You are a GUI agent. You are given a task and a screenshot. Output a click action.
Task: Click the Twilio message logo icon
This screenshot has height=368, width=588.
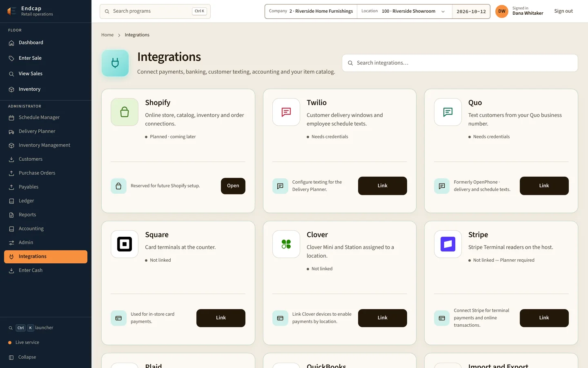(286, 112)
